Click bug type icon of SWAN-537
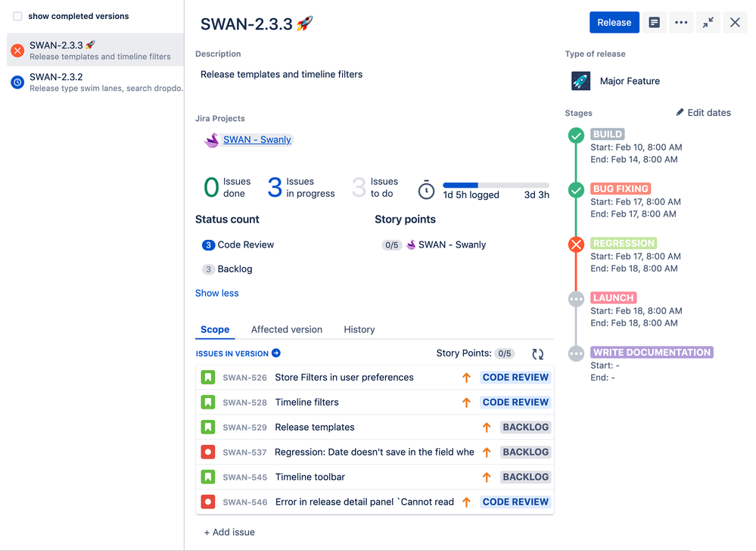This screenshot has height=551, width=756. (208, 452)
